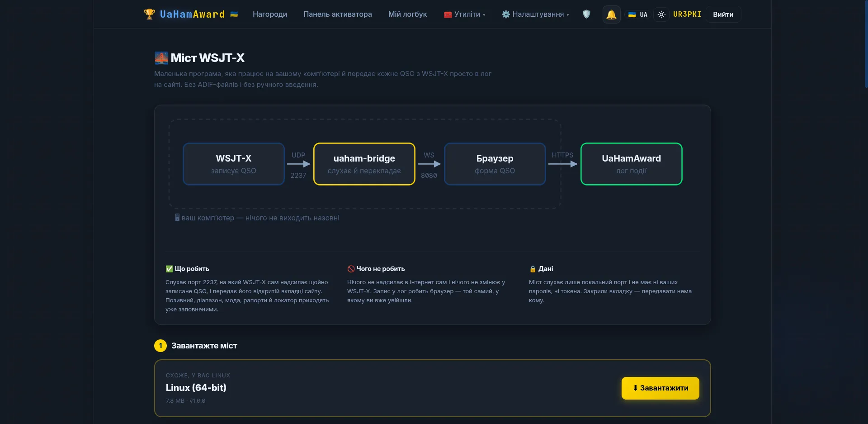868x424 pixels.
Task: Click the СХОЖЕ, У ВАС LINUX caption
Action: tap(198, 376)
